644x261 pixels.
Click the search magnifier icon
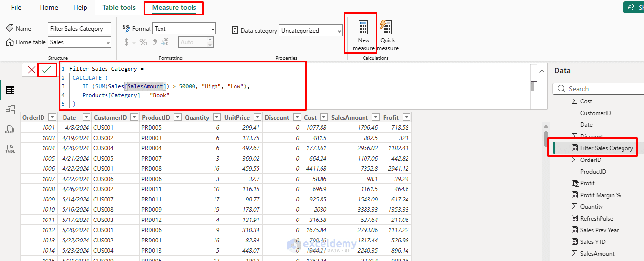(561, 89)
